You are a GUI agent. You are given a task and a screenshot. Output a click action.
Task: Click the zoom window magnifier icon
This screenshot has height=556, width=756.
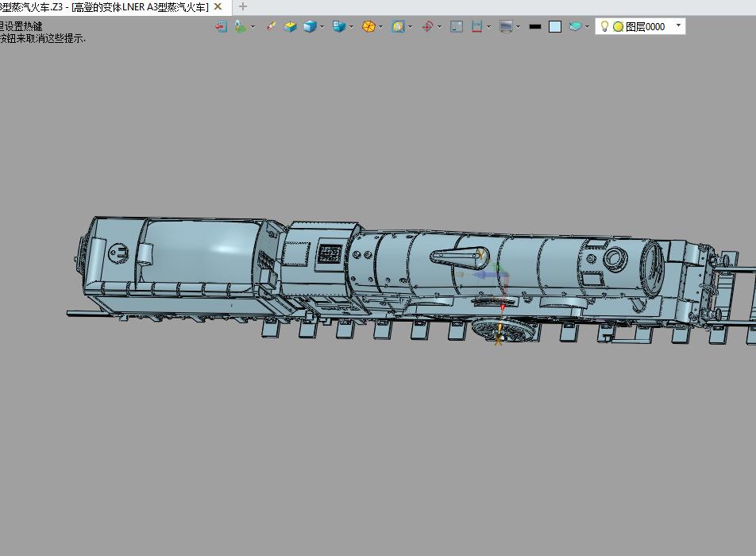[399, 26]
